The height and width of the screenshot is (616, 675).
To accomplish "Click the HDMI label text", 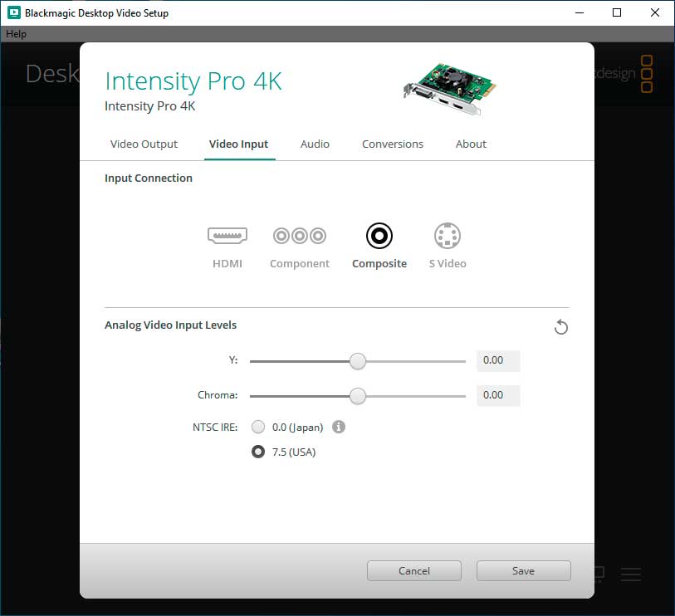I will 227,263.
